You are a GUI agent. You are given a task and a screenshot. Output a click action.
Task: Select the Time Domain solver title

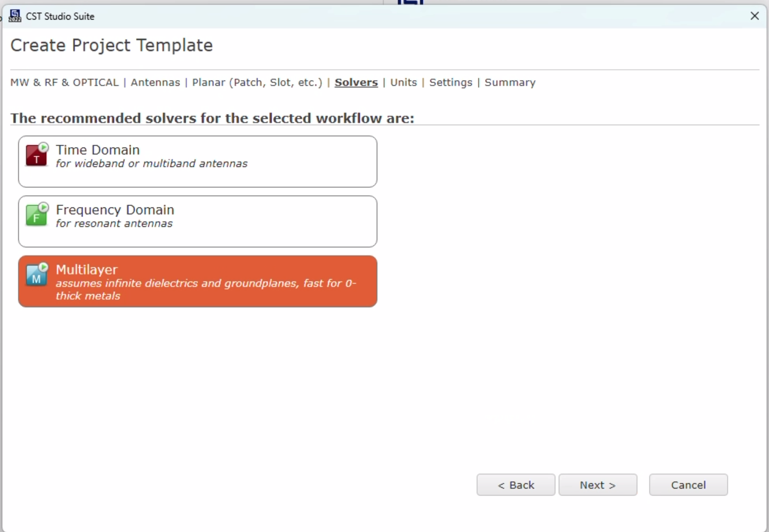tap(98, 150)
